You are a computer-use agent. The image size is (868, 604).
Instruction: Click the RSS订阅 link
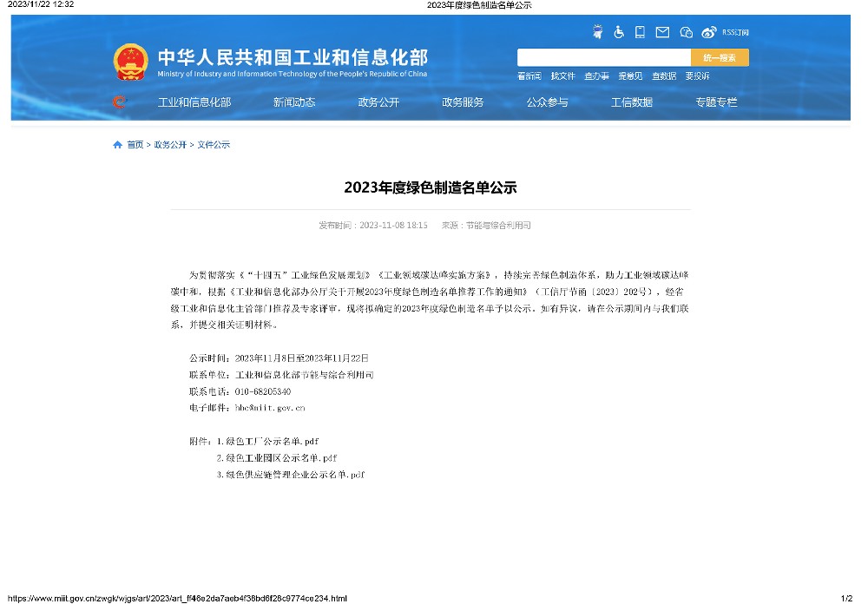(x=735, y=32)
